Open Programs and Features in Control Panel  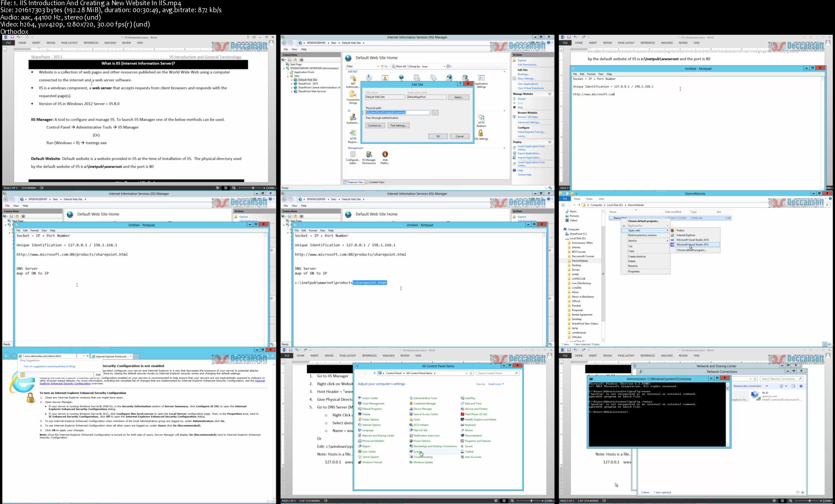(x=476, y=441)
